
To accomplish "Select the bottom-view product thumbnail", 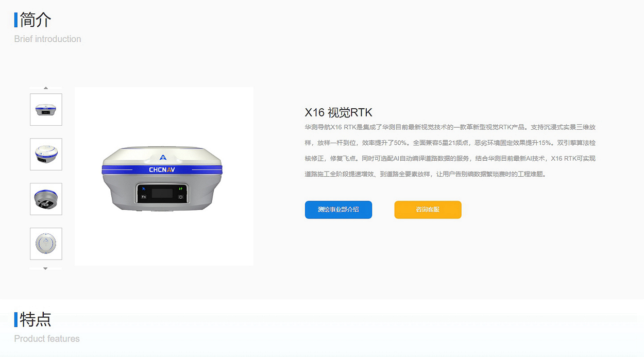I will click(46, 199).
